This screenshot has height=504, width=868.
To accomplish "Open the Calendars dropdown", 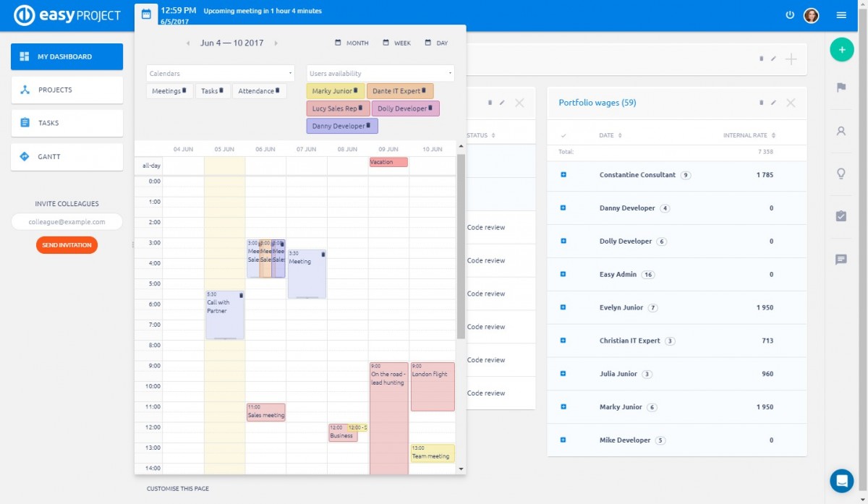I will 221,73.
